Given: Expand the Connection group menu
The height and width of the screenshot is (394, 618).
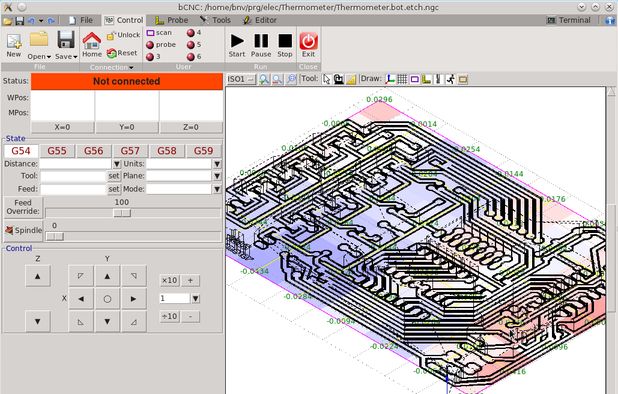Looking at the screenshot, I should [x=112, y=67].
